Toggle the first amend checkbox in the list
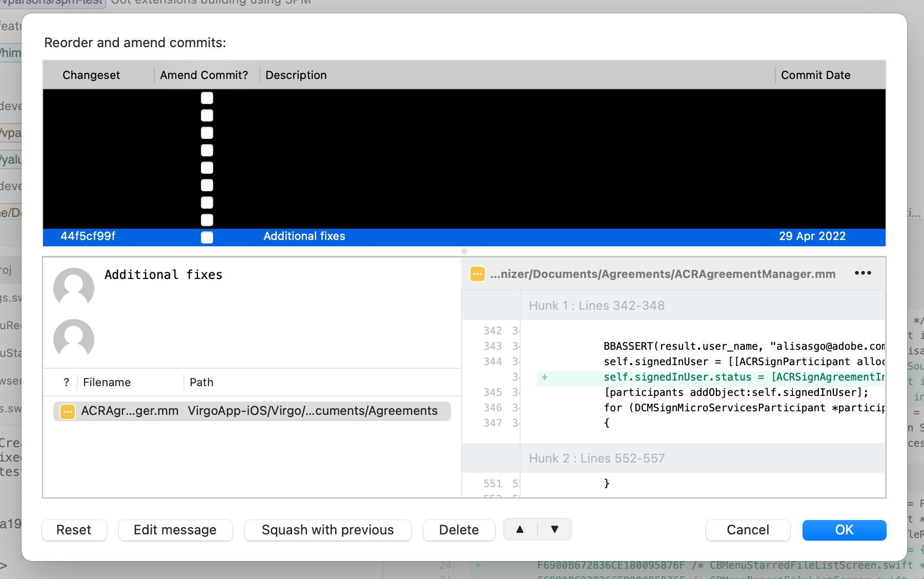The image size is (924, 579). (x=207, y=98)
